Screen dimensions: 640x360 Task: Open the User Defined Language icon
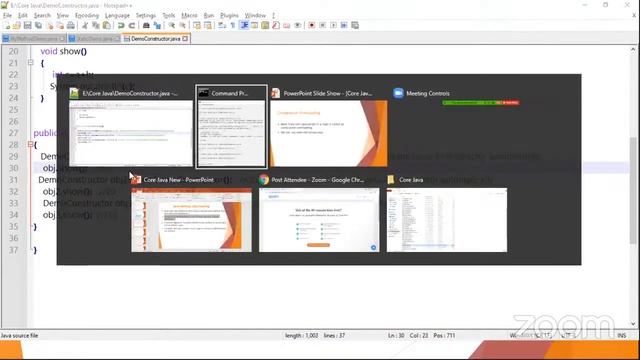coord(254,25)
